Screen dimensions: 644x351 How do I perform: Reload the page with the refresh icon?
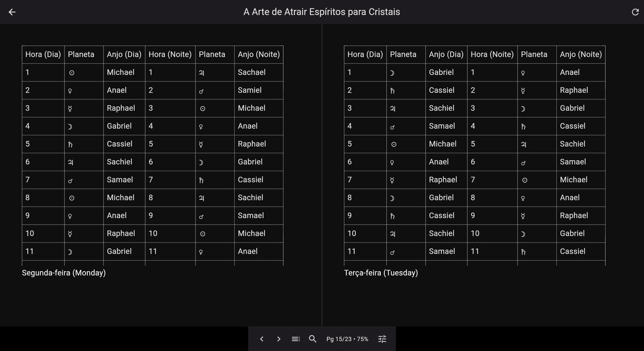coord(635,12)
